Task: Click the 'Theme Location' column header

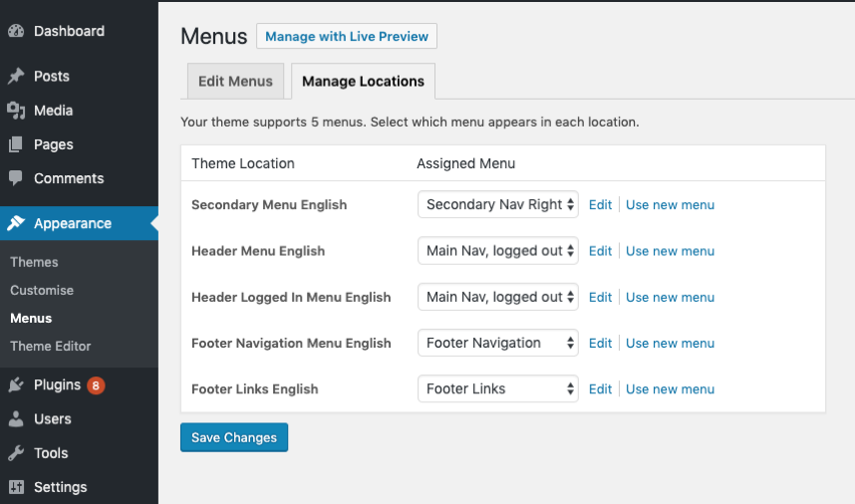Action: (243, 163)
